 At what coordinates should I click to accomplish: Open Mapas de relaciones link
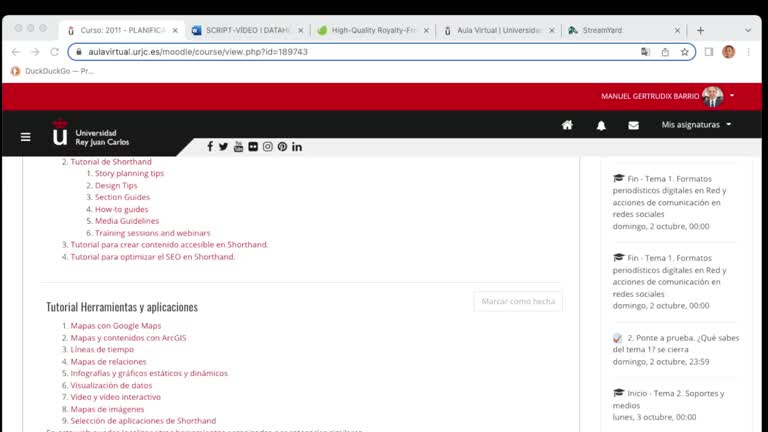108,361
